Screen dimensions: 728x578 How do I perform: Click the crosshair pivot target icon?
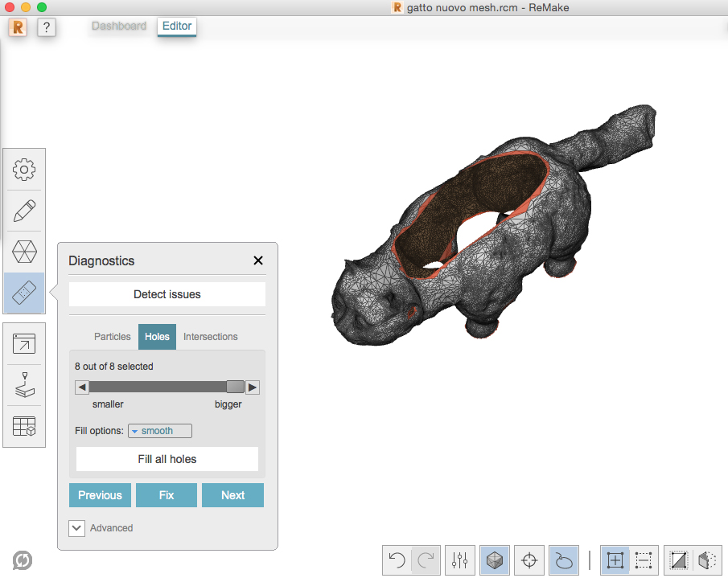[529, 560]
